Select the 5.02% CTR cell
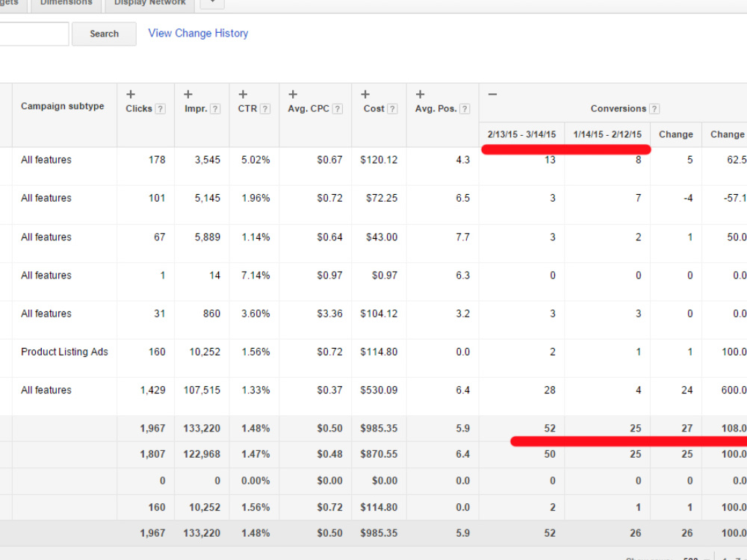This screenshot has height=560, width=747. (255, 160)
